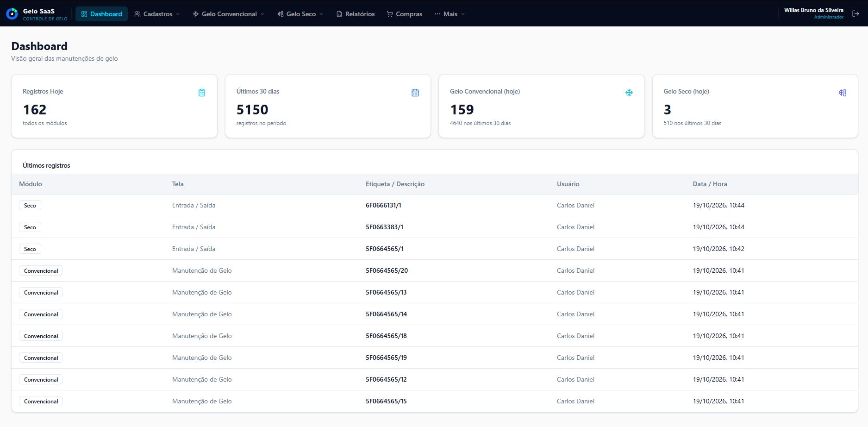Click the Relatórios document icon
Viewport: 868px width, 427px height.
click(x=339, y=14)
